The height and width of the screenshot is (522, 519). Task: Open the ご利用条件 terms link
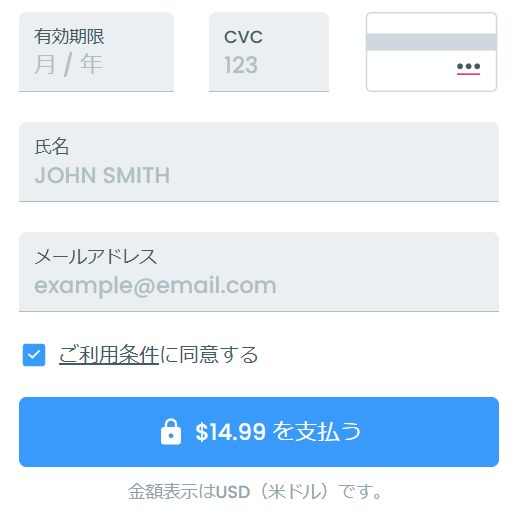(109, 355)
